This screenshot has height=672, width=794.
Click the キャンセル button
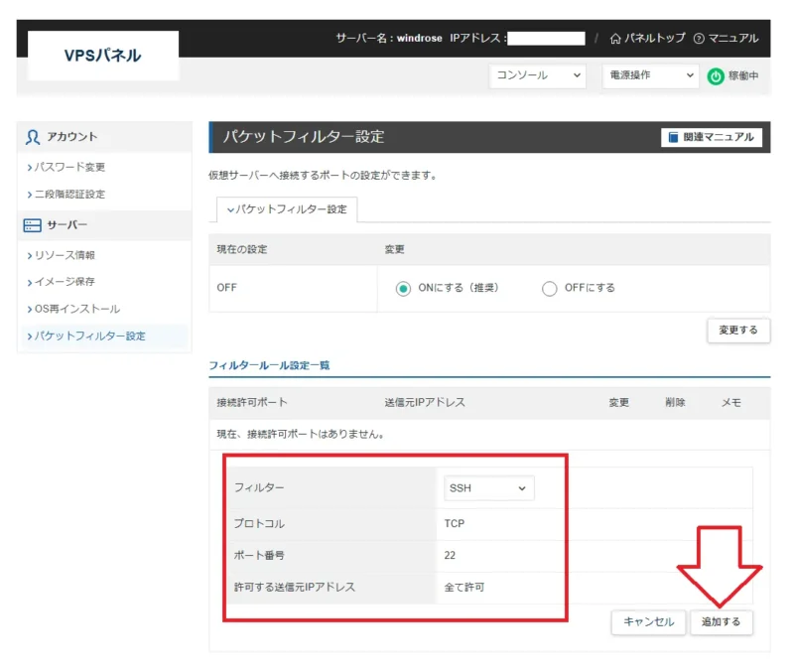648,623
